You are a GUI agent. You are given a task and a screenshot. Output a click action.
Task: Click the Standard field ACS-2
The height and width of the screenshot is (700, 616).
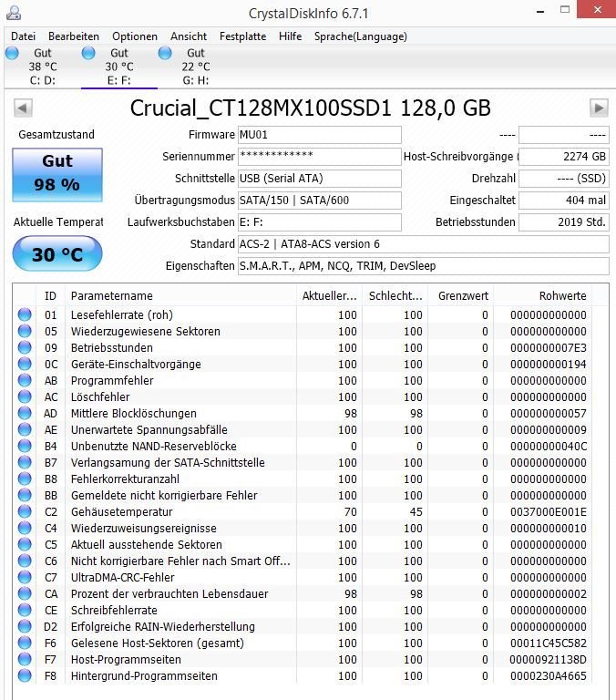(423, 244)
